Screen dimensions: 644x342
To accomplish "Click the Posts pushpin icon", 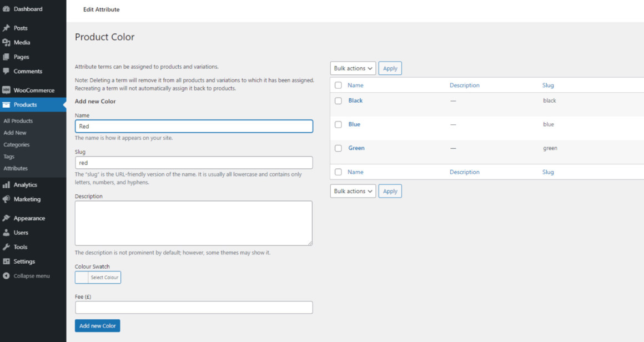I will [x=6, y=28].
